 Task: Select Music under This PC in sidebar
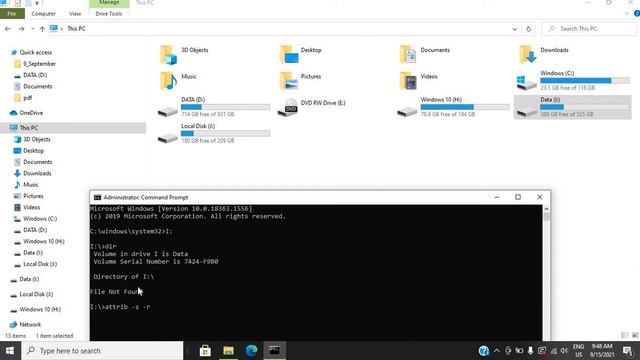[31, 185]
